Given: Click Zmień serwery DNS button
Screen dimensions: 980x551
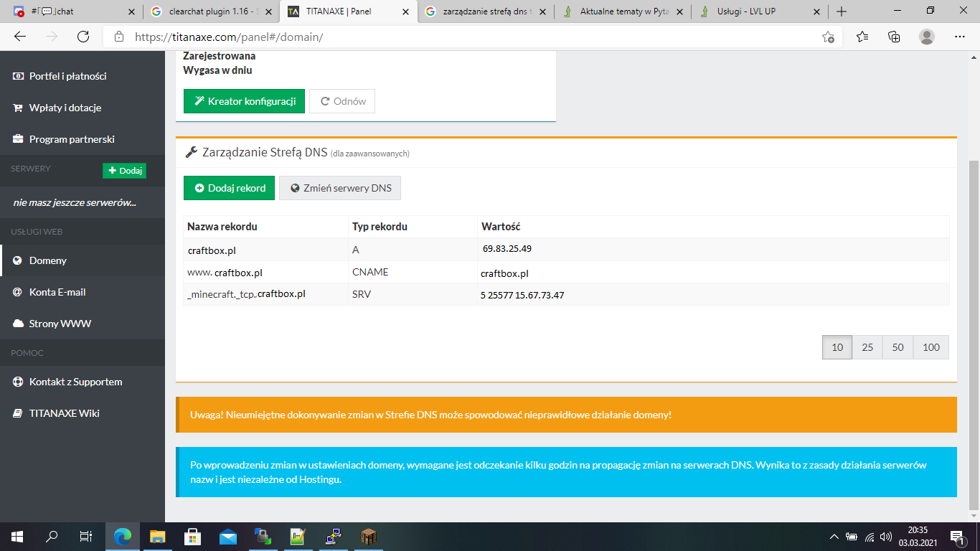Looking at the screenshot, I should pos(340,188).
